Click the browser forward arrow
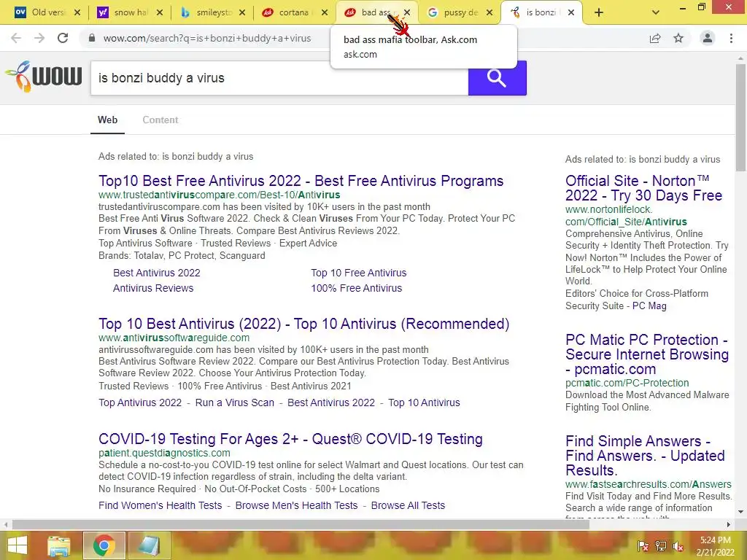Viewport: 747px width, 560px height. 39,38
